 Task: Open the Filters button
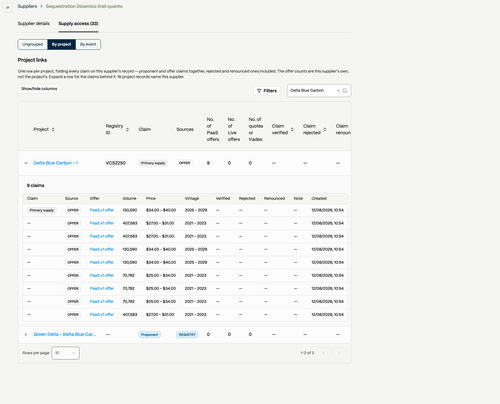267,91
